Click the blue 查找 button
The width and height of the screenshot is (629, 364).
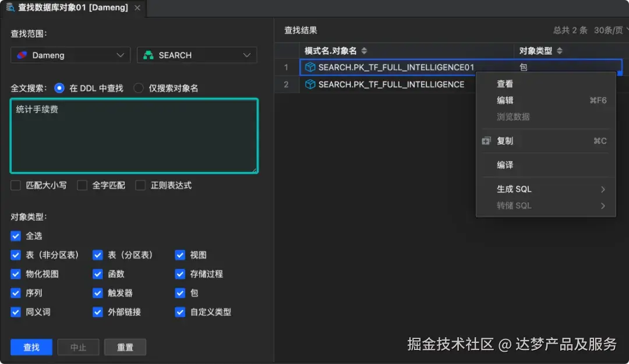pos(31,347)
